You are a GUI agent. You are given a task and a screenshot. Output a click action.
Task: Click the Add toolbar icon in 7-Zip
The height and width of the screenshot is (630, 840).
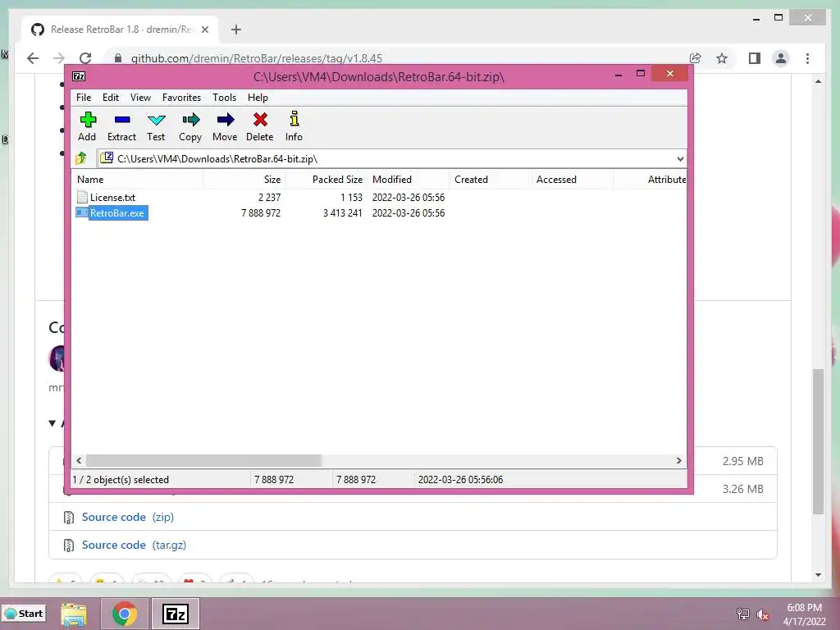click(x=87, y=126)
